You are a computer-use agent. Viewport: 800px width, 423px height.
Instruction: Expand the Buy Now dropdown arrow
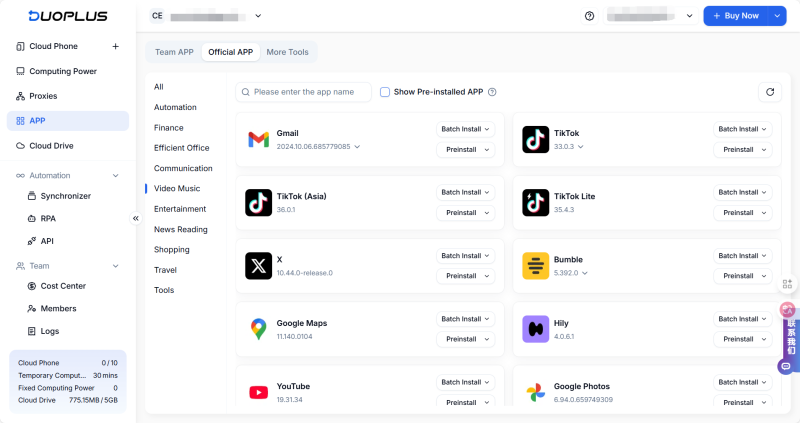coord(777,16)
